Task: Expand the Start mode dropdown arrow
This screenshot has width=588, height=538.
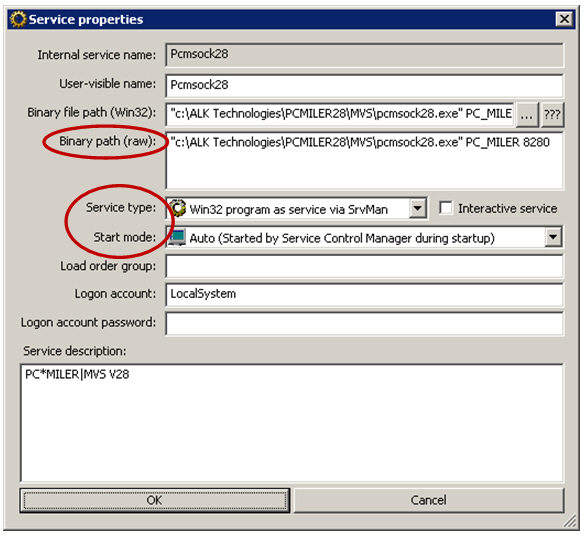Action: click(553, 237)
